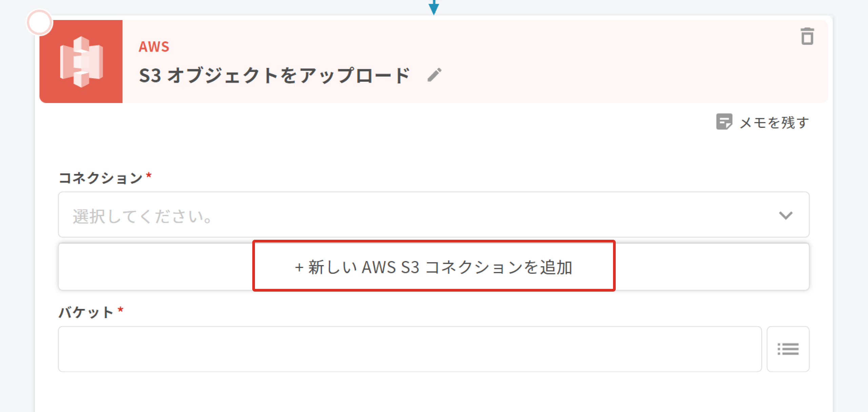Click the コネクション field label
This screenshot has height=412, width=868.
click(x=100, y=178)
